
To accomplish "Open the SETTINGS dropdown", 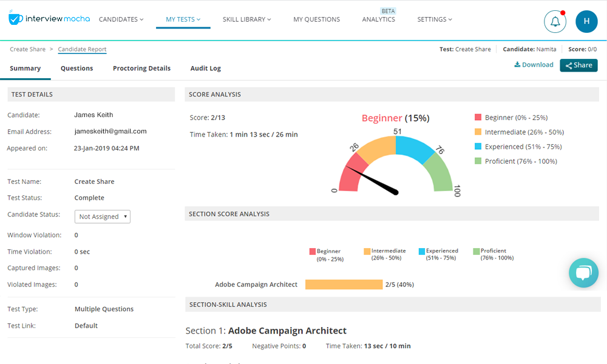I will [434, 19].
